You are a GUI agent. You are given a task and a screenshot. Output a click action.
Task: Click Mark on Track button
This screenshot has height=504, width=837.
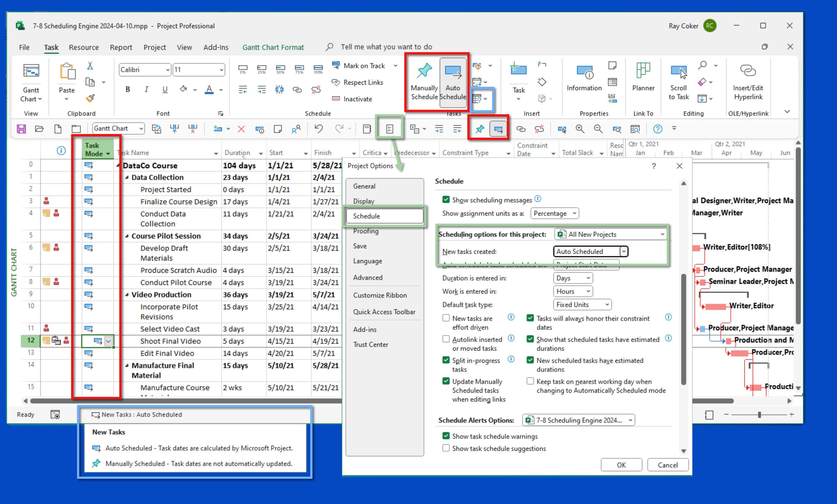click(359, 66)
